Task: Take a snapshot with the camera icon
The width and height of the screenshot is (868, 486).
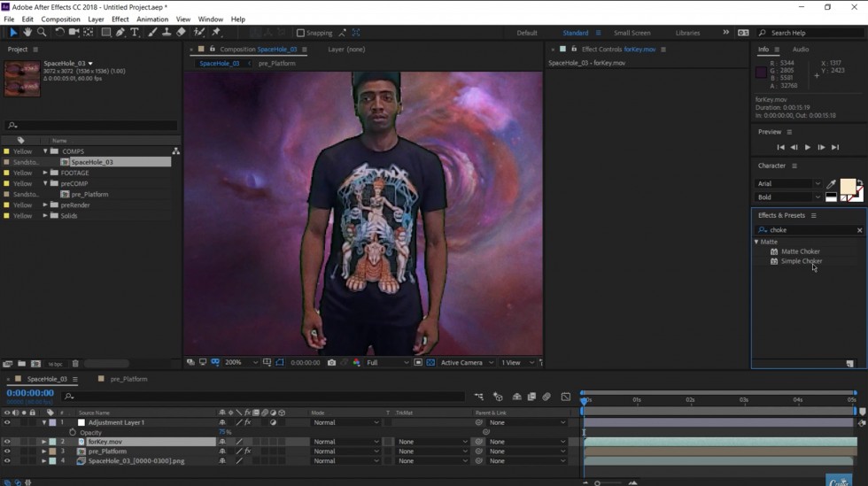Action: coord(331,362)
